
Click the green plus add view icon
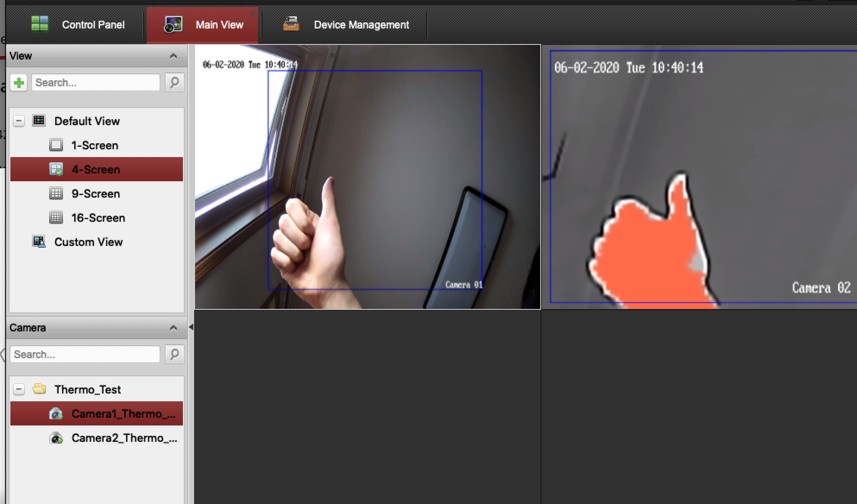(x=19, y=82)
